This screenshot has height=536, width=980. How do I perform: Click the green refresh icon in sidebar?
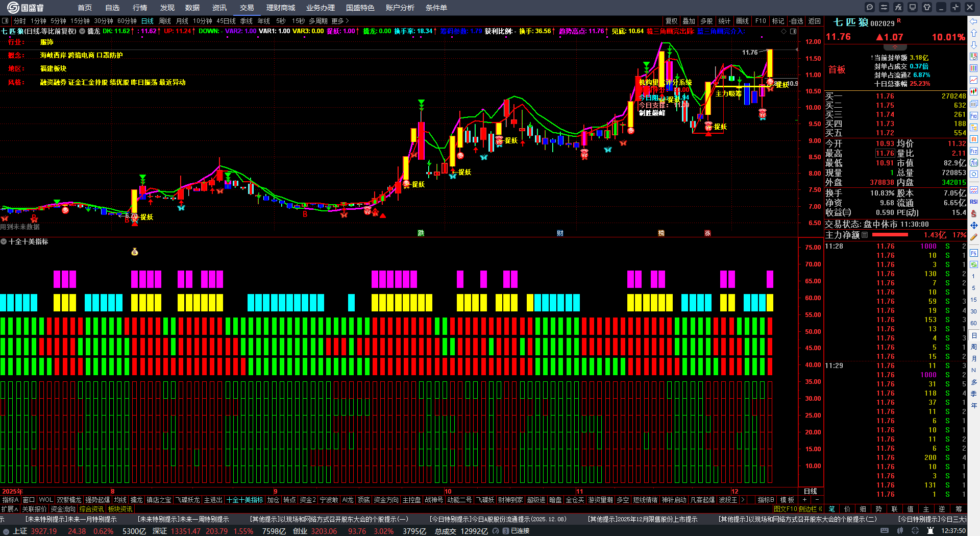[974, 265]
